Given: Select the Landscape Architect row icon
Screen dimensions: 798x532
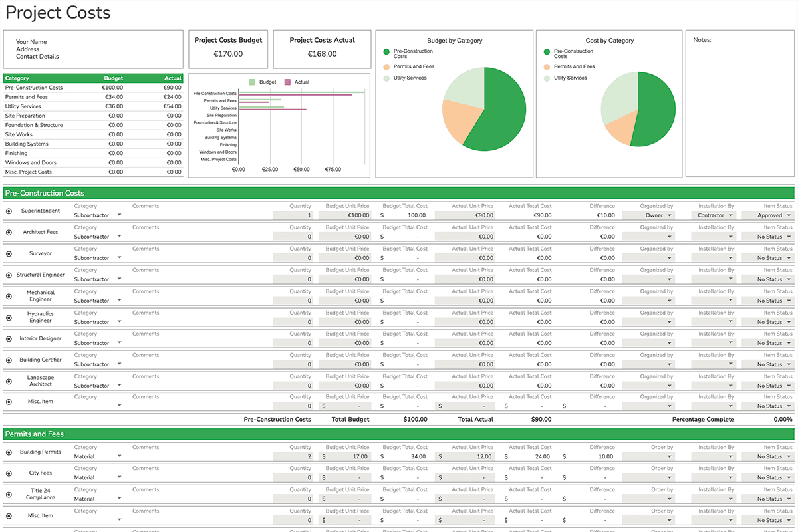Looking at the screenshot, I should coord(9,381).
